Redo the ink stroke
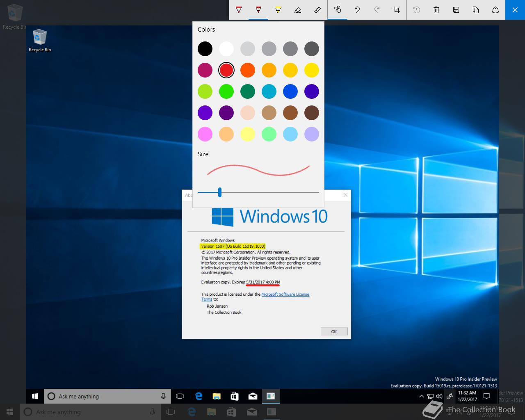The height and width of the screenshot is (420, 525). coord(377,10)
